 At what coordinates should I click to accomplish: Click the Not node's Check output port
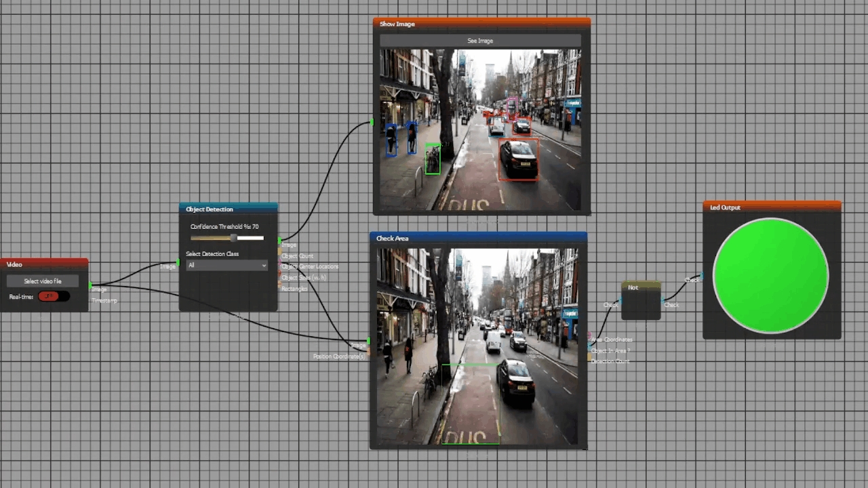[x=662, y=301]
